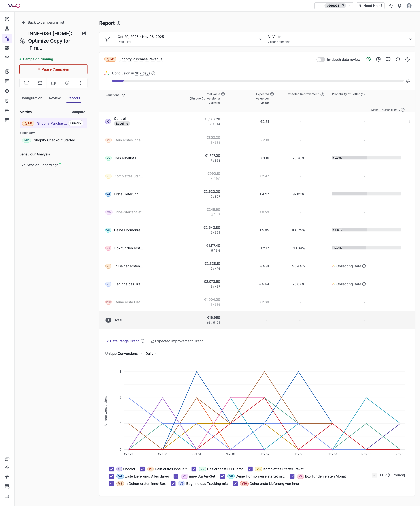Uncheck V5 inne-Starter-Set checkbox
The width and height of the screenshot is (420, 506).
[x=176, y=476]
